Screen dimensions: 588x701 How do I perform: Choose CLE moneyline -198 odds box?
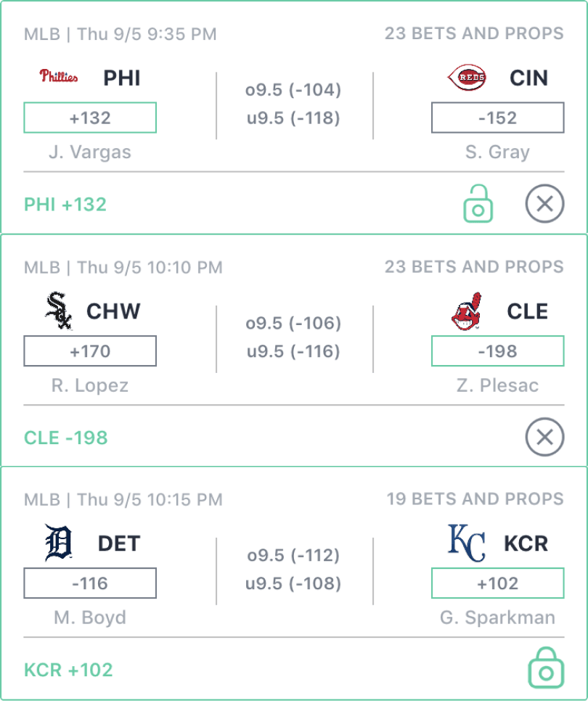497,351
